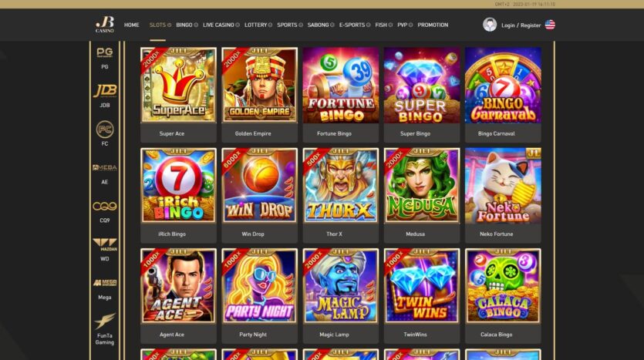
Task: Open the US flag language selector
Action: pyautogui.click(x=550, y=25)
